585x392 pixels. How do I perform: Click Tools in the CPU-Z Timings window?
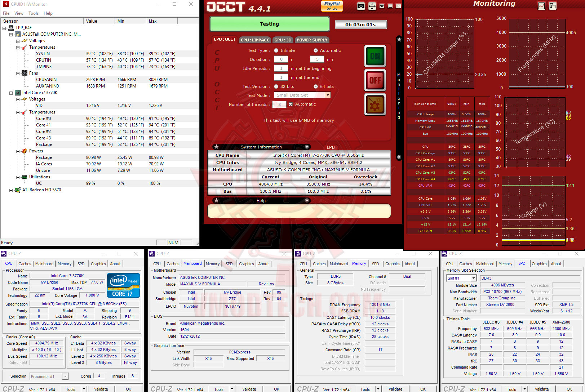pos(365,389)
